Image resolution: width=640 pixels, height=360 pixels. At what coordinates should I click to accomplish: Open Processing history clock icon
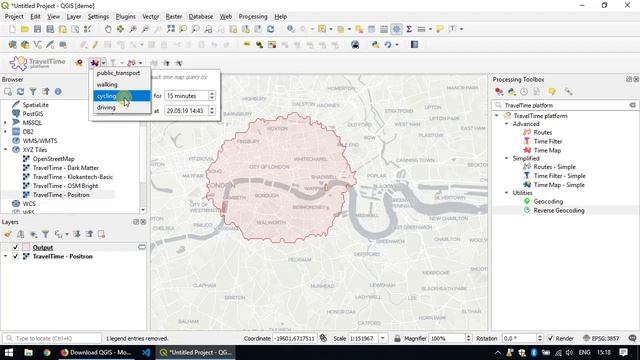point(524,92)
